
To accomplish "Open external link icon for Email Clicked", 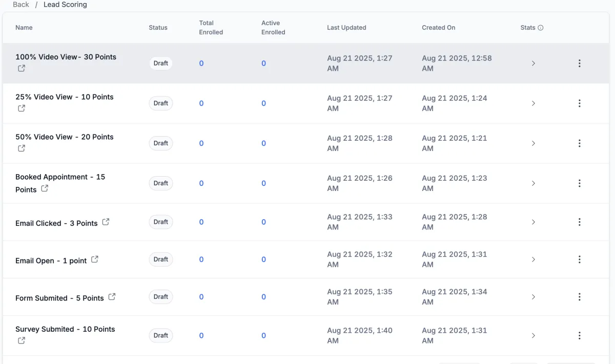I will (x=106, y=222).
